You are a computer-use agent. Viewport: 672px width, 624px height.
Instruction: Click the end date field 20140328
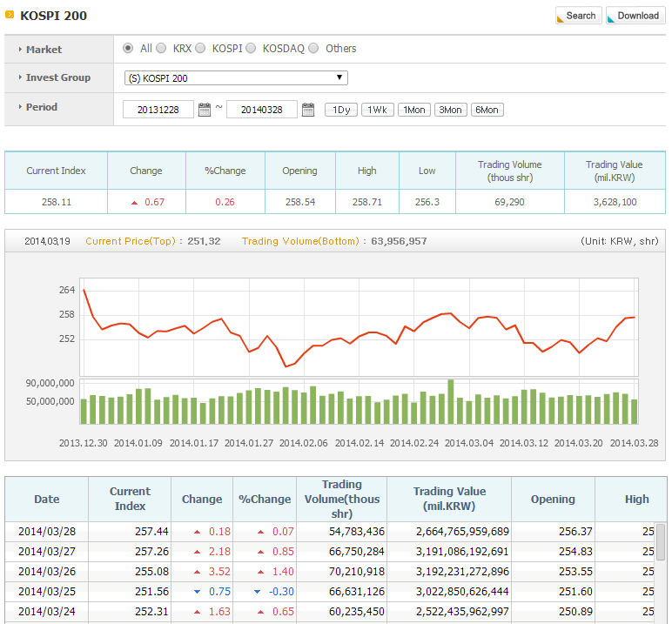click(x=262, y=110)
